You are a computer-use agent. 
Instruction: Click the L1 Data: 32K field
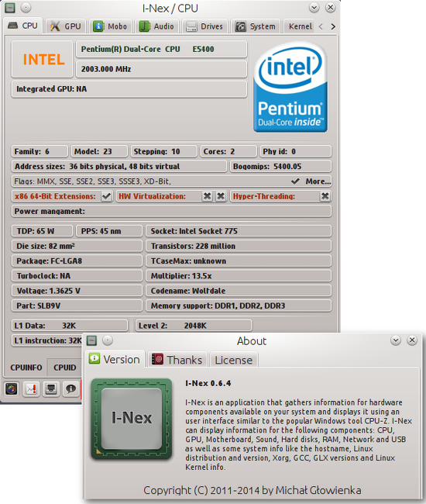pyautogui.click(x=70, y=326)
